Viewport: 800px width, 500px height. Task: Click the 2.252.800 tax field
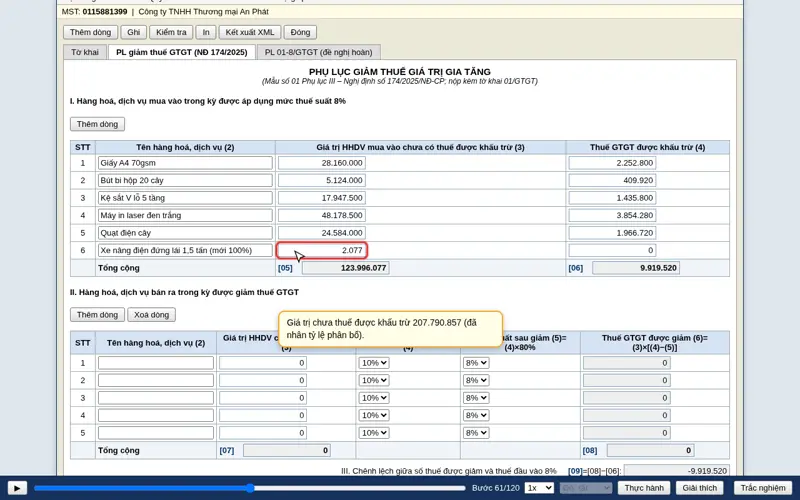point(612,163)
